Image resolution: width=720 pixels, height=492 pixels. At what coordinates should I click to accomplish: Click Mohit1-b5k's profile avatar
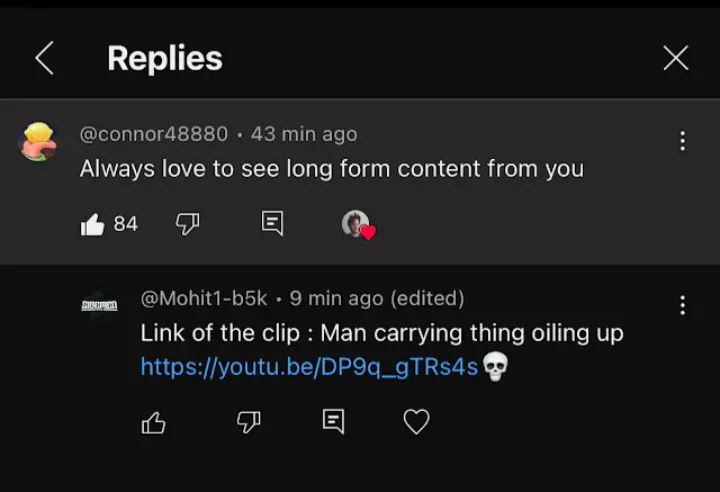[x=99, y=304]
